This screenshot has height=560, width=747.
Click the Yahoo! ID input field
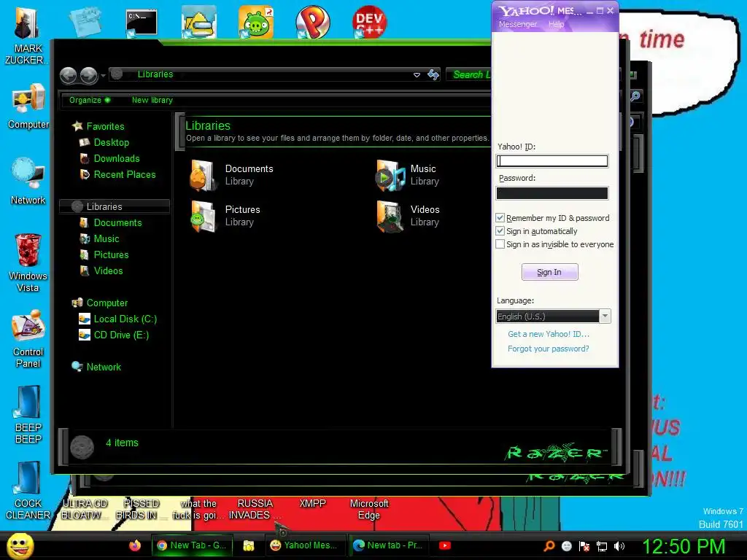pyautogui.click(x=552, y=161)
